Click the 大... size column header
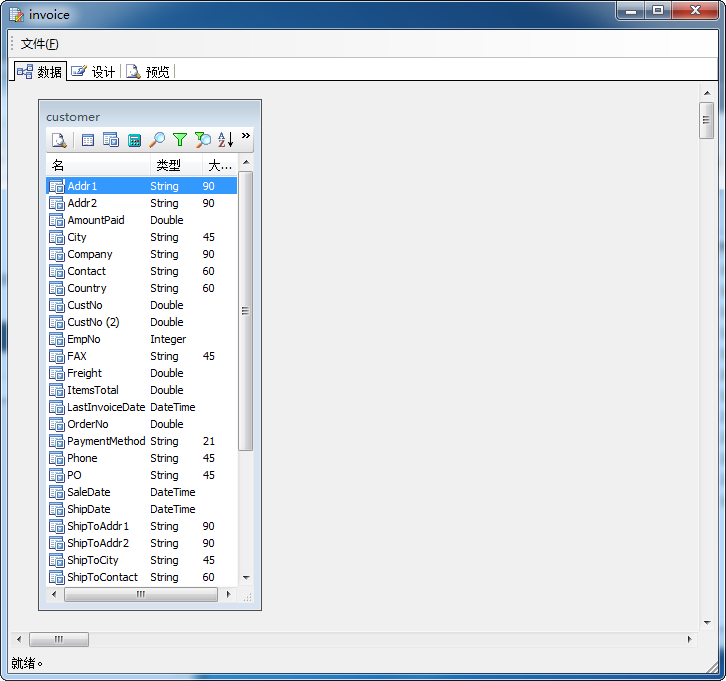Screen dimensions: 726x681 click(220, 165)
